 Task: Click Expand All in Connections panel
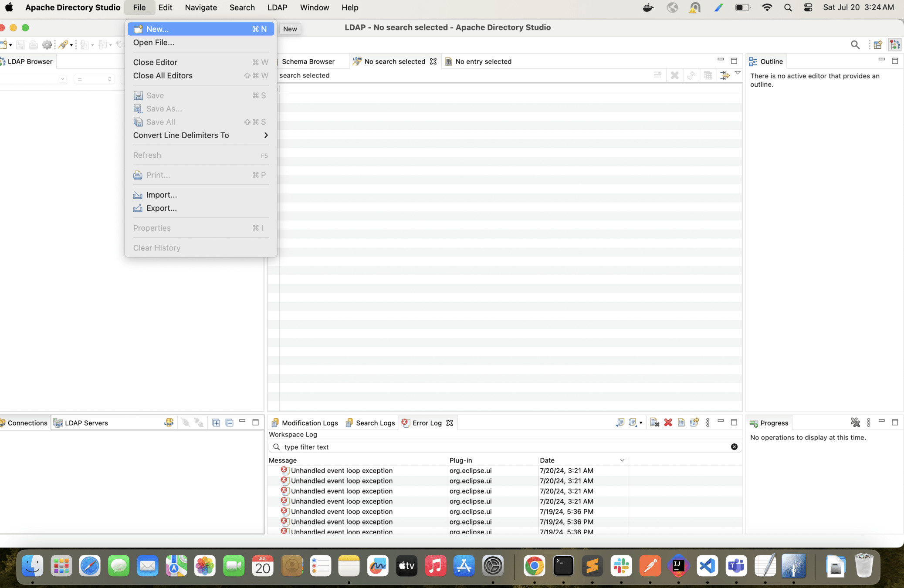[x=216, y=422]
